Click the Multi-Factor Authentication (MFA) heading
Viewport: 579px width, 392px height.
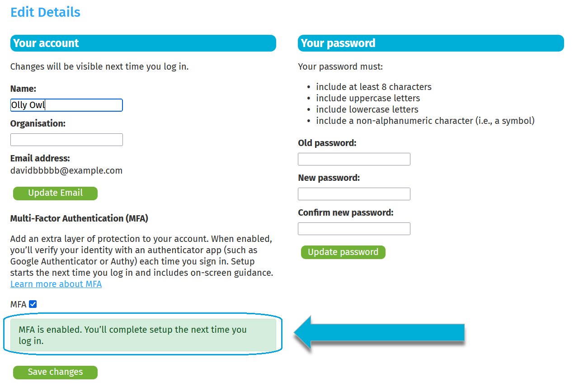[x=79, y=218]
